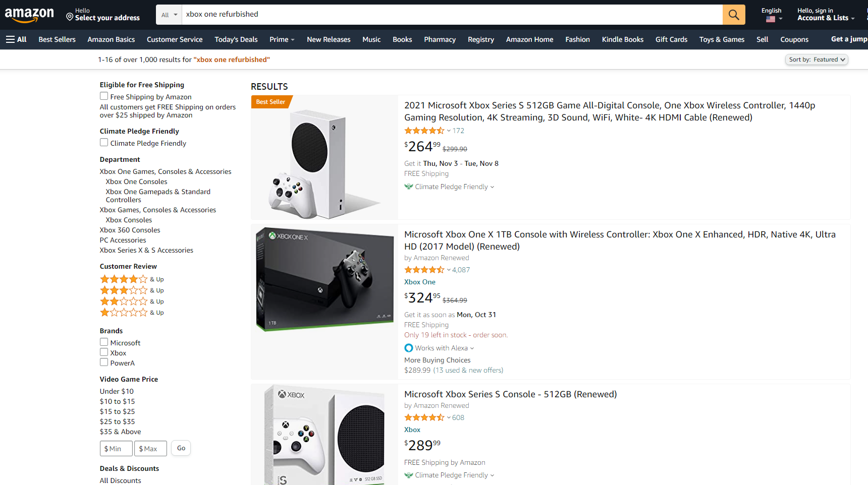Enable the Climate Pledge Friendly filter
Image resolution: width=868 pixels, height=485 pixels.
(x=103, y=142)
